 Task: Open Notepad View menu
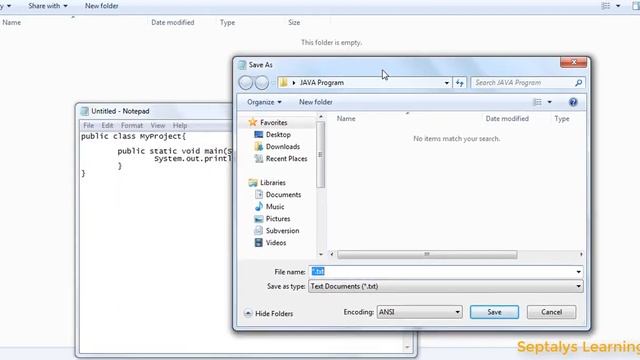pos(158,125)
